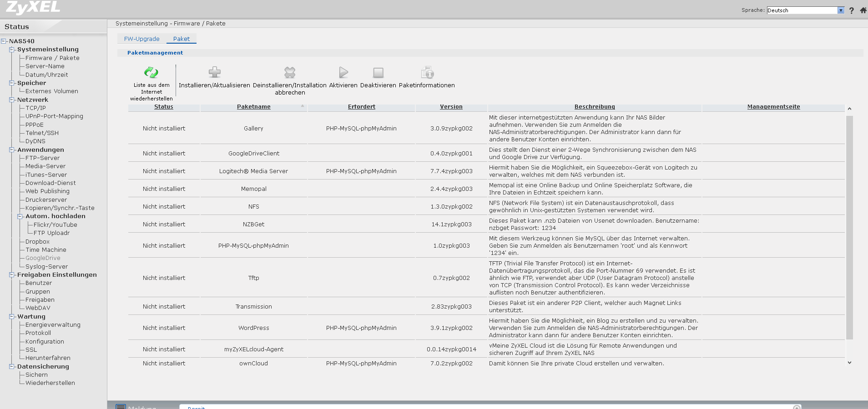The image size is (868, 409).
Task: Open Web Publishing page
Action: tap(47, 191)
